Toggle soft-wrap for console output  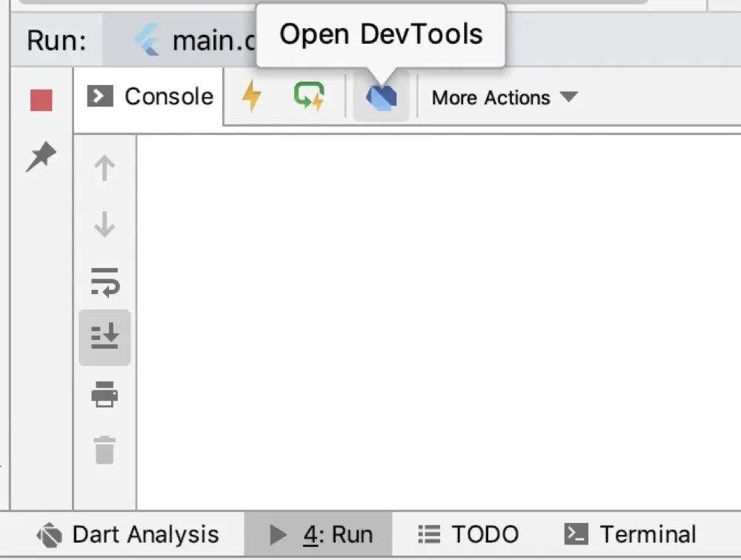104,283
